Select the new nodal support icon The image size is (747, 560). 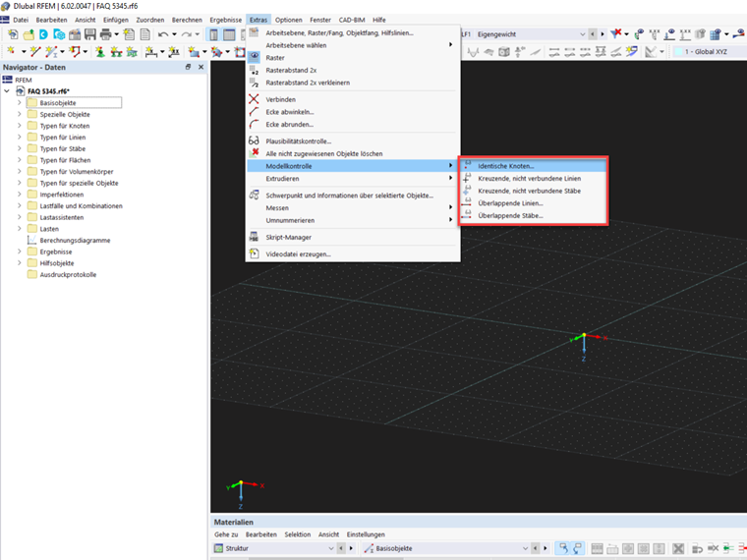point(100,51)
